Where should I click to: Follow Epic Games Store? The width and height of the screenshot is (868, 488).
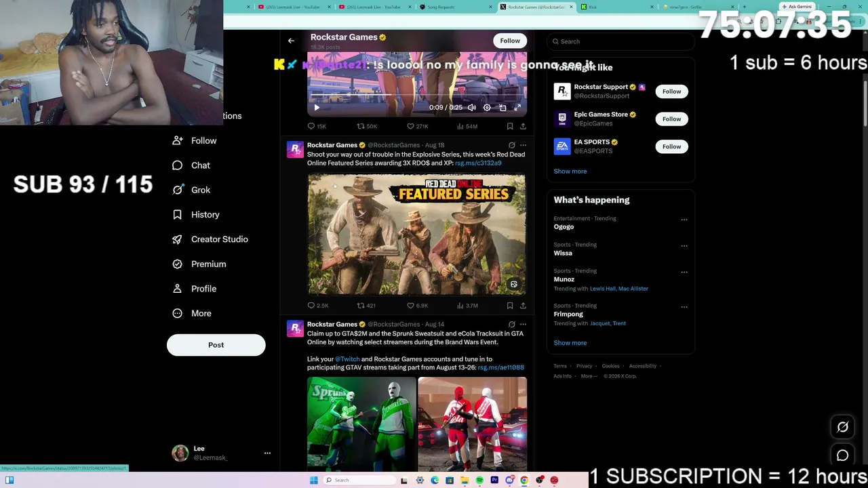[671, 119]
